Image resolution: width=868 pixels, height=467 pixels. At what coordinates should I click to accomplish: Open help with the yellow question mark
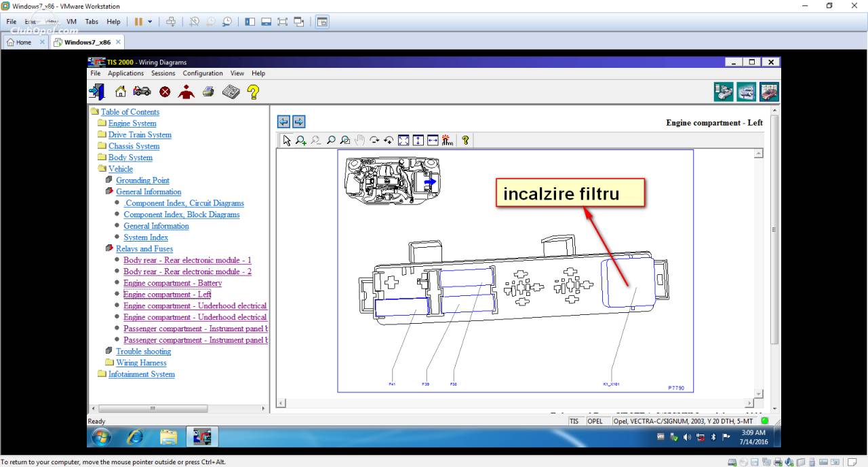tap(253, 92)
